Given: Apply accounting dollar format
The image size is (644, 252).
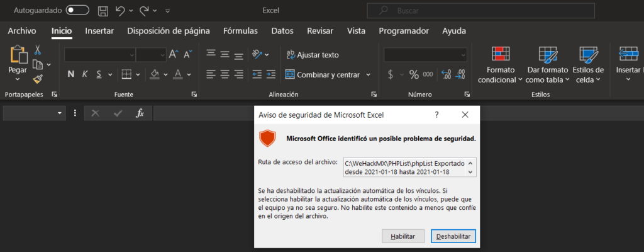Looking at the screenshot, I should point(391,74).
